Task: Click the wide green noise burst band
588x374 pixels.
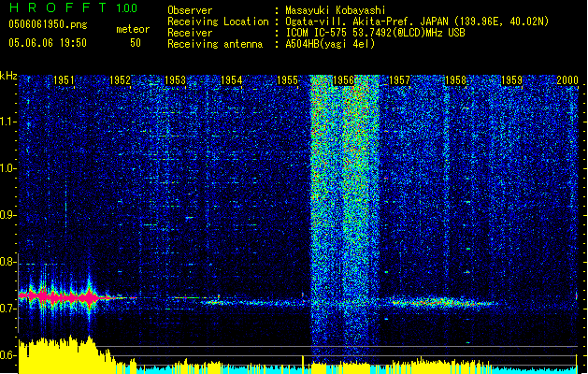Action: click(345, 218)
